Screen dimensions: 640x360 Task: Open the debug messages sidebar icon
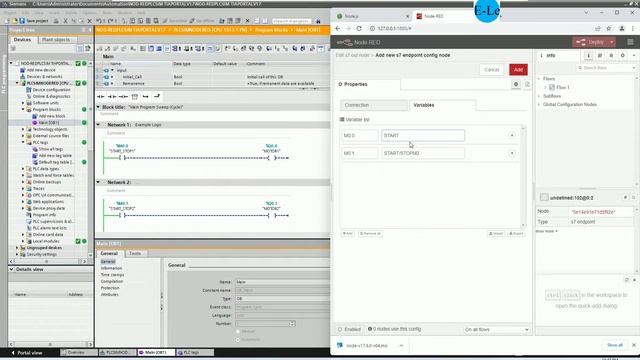[x=611, y=56]
